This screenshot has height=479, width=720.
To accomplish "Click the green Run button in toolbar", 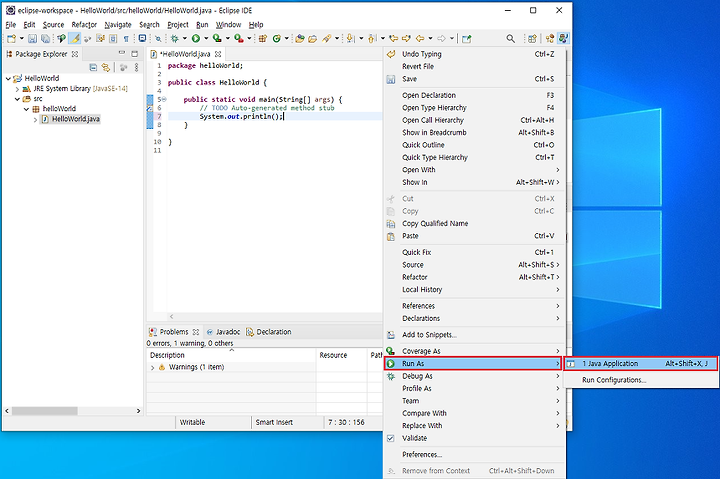I will pyautogui.click(x=196, y=39).
